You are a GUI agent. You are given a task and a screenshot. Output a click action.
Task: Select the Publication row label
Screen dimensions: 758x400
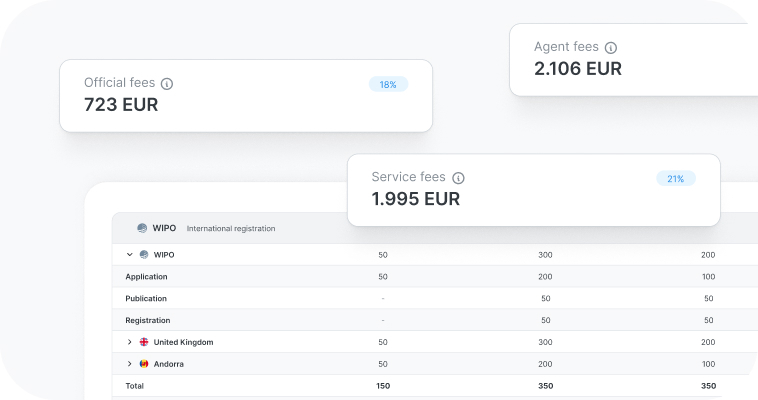146,299
